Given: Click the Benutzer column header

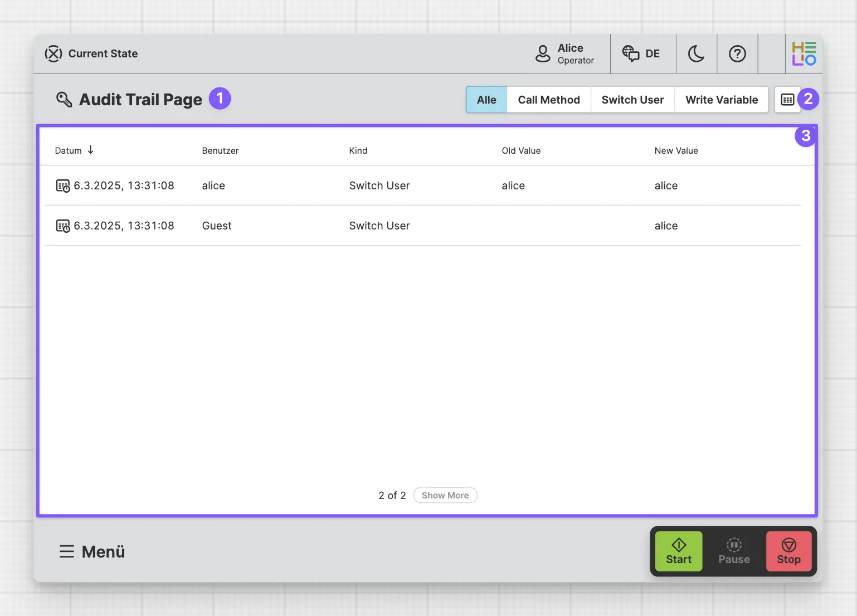Looking at the screenshot, I should (220, 150).
